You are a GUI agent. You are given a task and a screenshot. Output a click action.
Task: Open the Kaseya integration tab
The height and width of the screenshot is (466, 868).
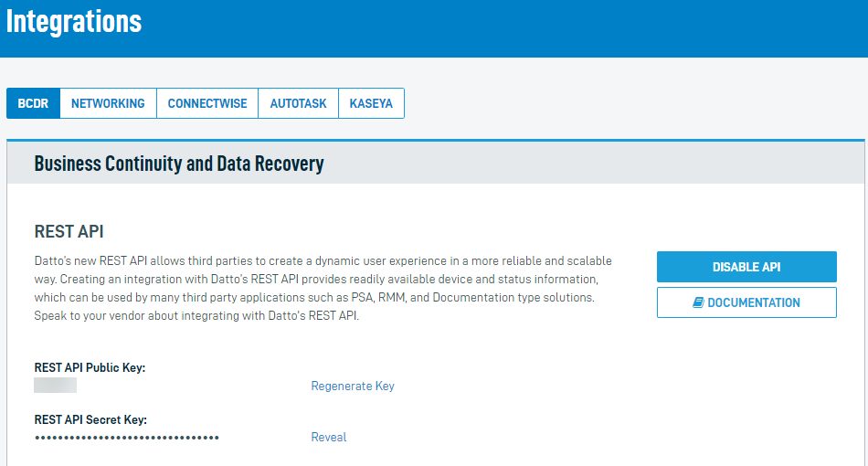[372, 103]
